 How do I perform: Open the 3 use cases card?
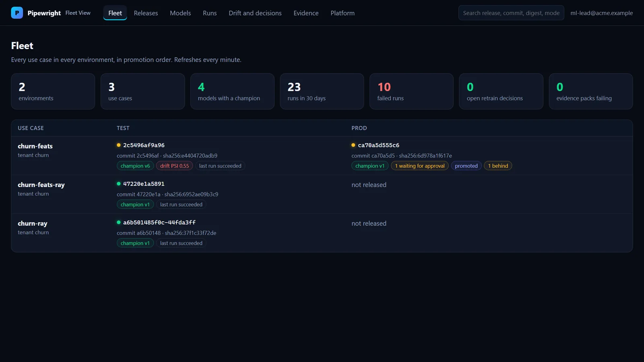(142, 91)
